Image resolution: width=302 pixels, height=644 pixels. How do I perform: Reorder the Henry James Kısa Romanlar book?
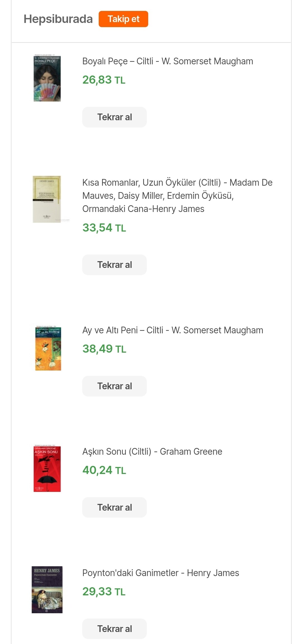pos(114,265)
